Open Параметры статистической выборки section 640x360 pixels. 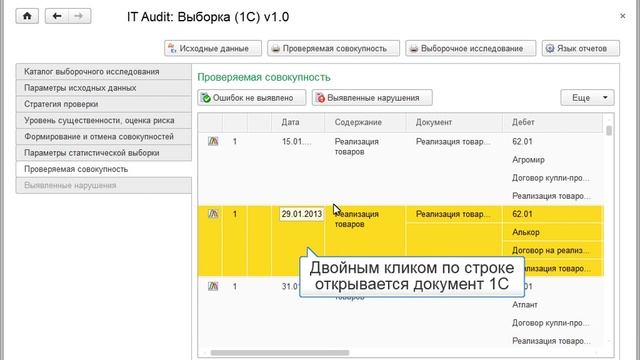[104, 153]
